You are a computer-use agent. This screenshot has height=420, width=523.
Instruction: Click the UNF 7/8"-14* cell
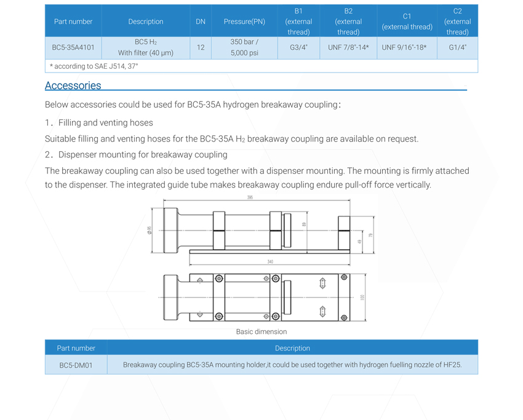point(348,47)
